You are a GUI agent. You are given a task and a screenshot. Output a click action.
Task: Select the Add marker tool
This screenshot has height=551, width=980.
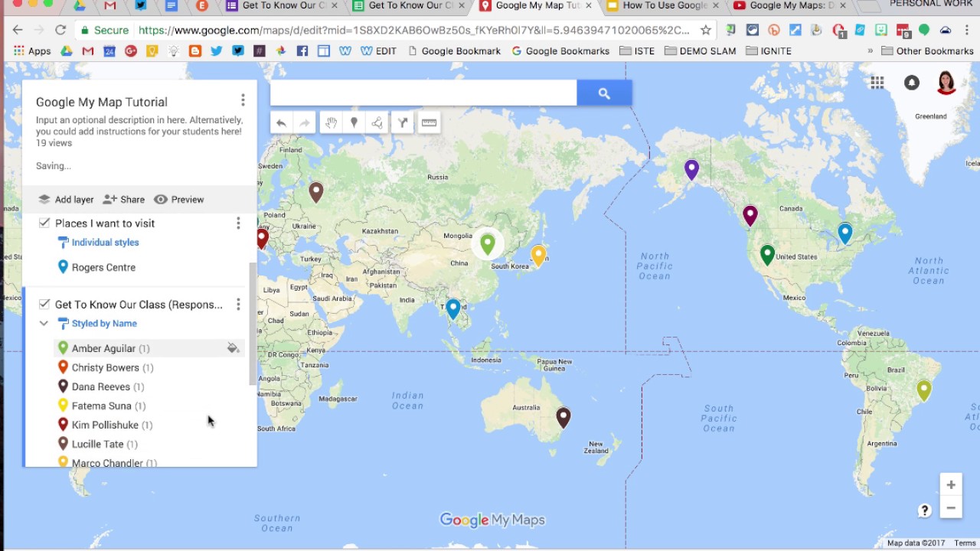(x=354, y=123)
